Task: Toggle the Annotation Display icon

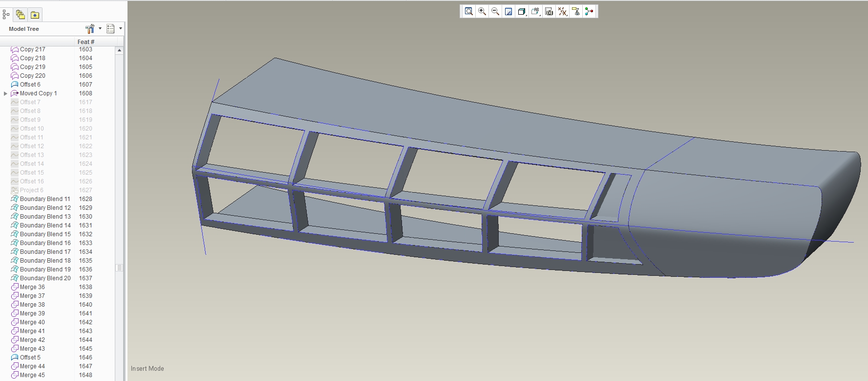Action: pyautogui.click(x=576, y=11)
